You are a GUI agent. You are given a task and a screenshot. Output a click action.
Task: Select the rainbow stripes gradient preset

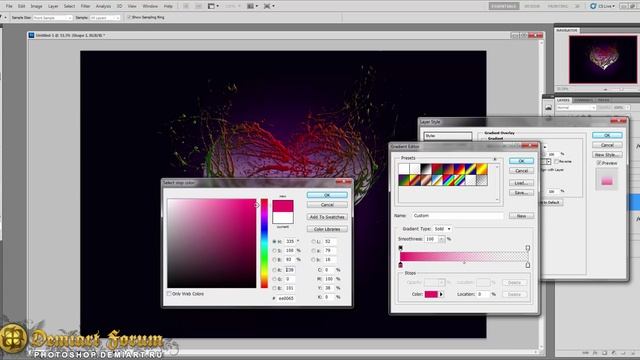(x=448, y=180)
